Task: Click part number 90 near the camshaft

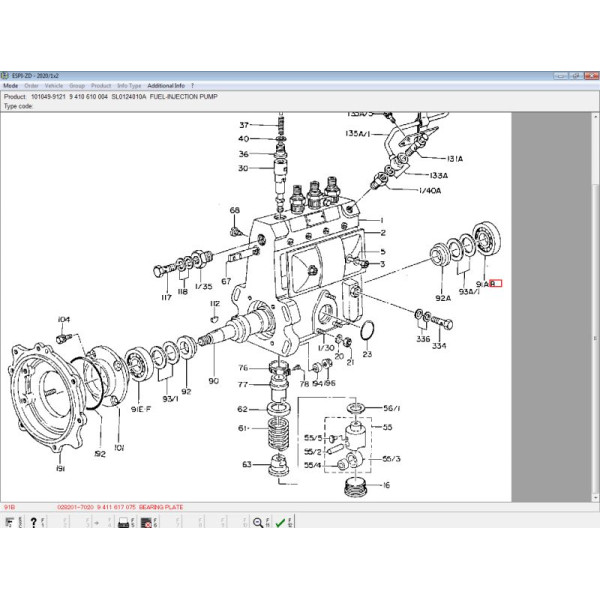Action: tap(213, 380)
